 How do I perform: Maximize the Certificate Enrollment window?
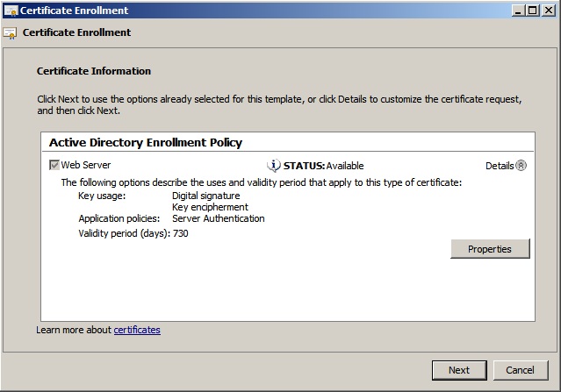(534, 11)
